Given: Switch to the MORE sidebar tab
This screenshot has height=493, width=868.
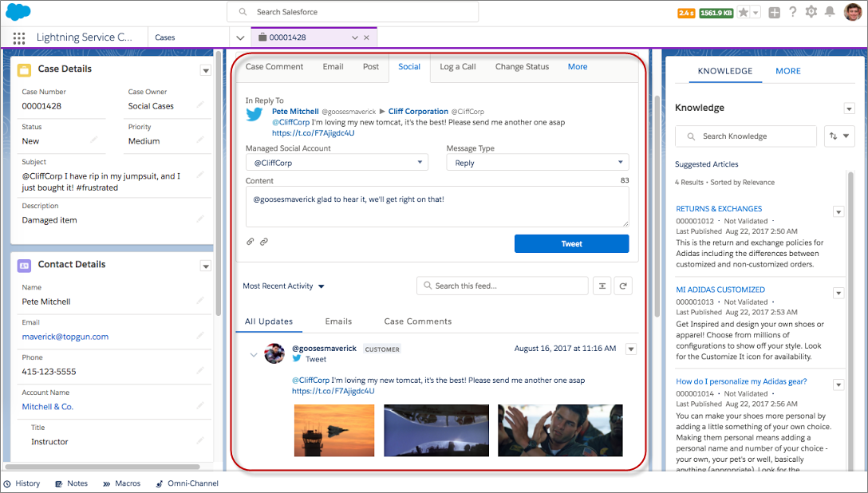Looking at the screenshot, I should pos(787,71).
